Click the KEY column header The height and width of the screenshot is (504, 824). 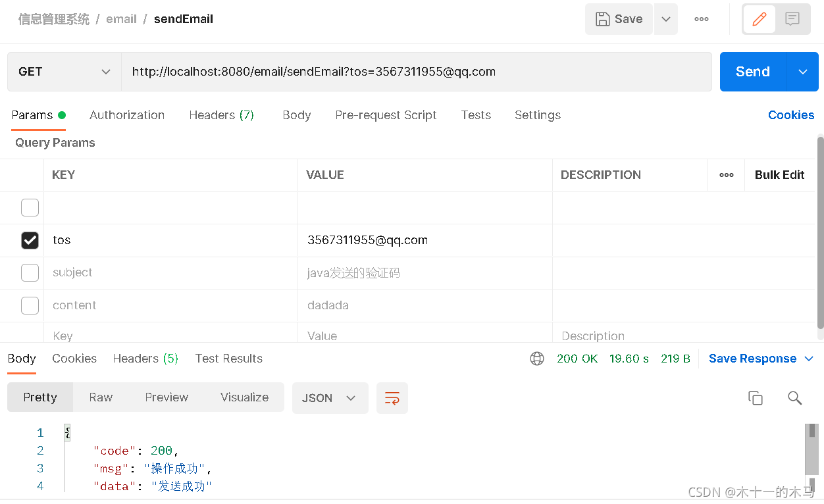(x=64, y=175)
